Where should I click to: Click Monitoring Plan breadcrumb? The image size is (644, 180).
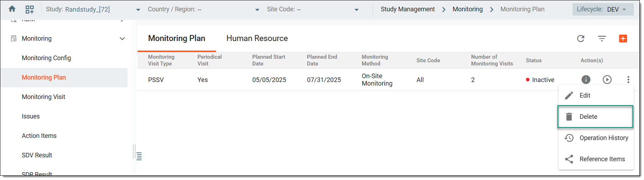pyautogui.click(x=522, y=9)
